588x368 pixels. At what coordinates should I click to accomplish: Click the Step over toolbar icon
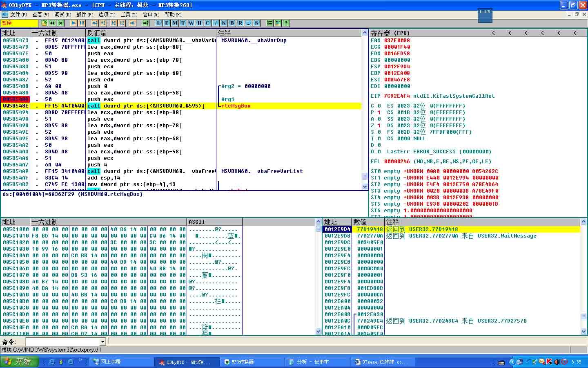pos(103,23)
